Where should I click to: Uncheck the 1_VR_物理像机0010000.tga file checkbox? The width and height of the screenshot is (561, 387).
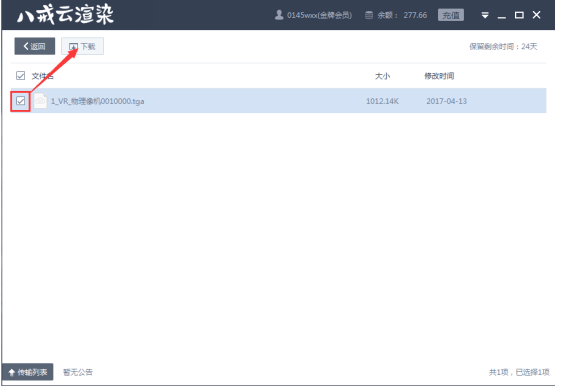point(20,101)
